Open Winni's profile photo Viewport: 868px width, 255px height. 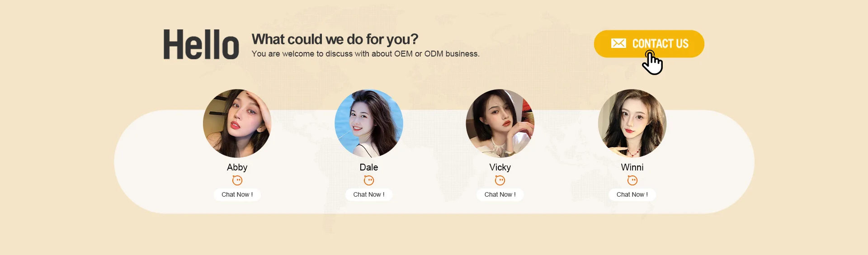[x=632, y=123]
